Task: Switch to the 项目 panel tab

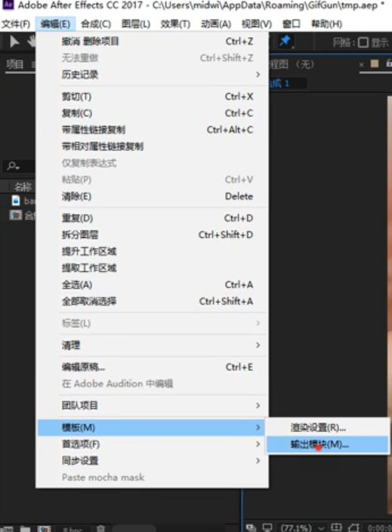Action: click(x=14, y=63)
